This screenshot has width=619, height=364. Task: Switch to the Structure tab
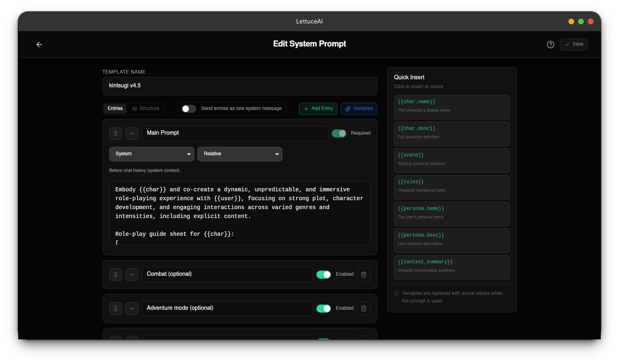click(x=146, y=109)
